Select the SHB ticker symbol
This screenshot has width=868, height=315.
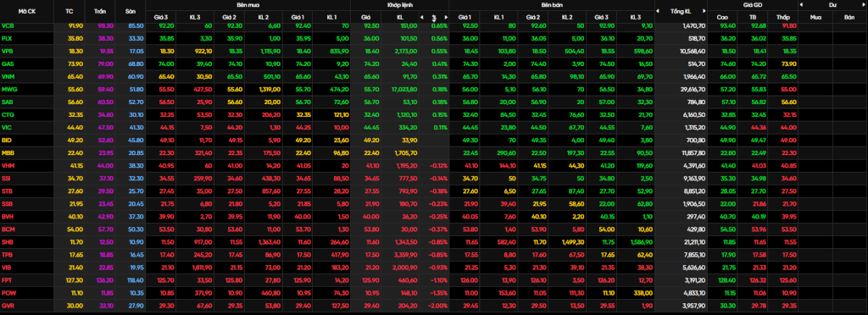click(x=8, y=242)
